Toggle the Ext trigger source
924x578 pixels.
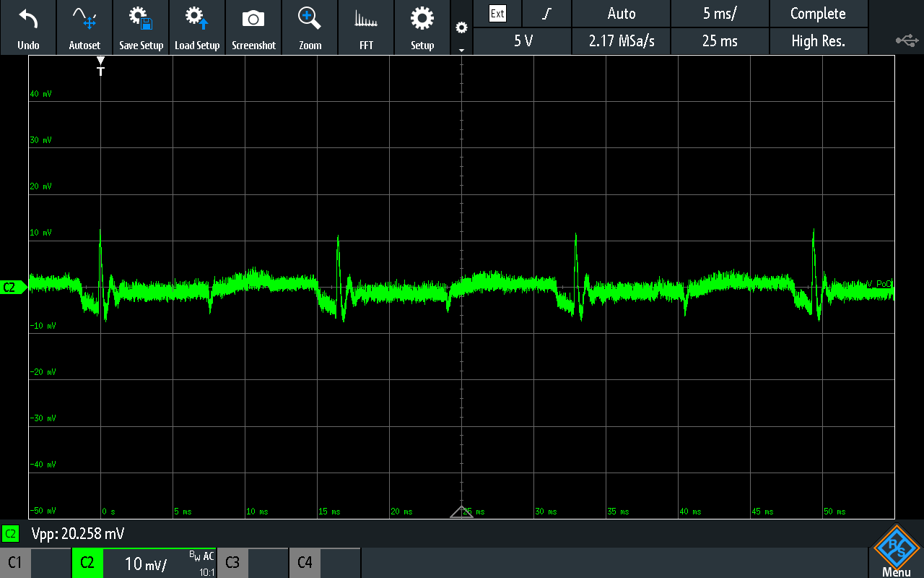(498, 13)
